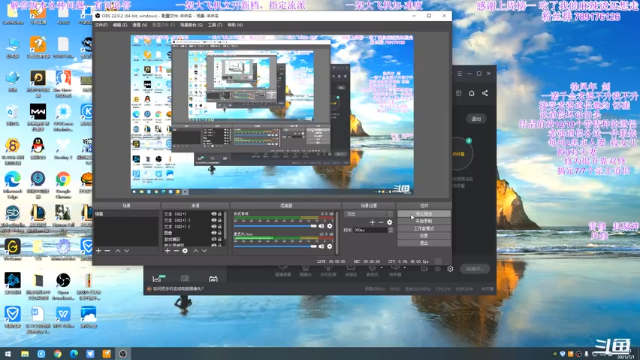This screenshot has height=360, width=640.
Task: Move selected source down with arrow icon
Action: (204, 251)
